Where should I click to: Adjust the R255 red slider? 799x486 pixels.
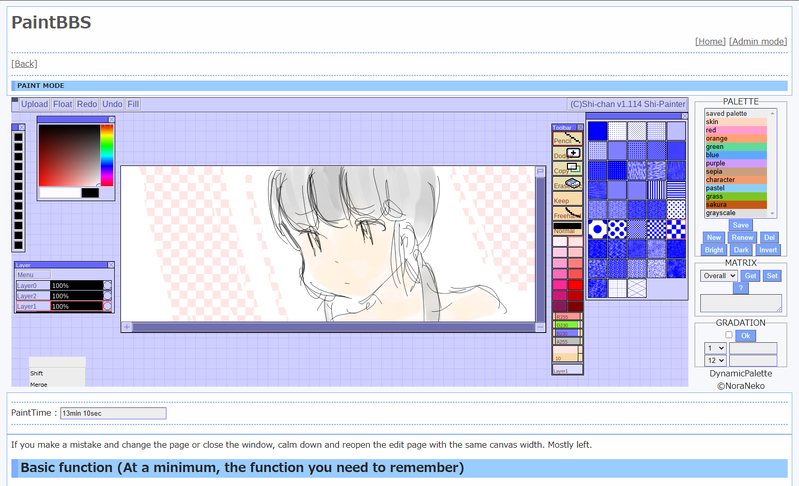pyautogui.click(x=567, y=316)
